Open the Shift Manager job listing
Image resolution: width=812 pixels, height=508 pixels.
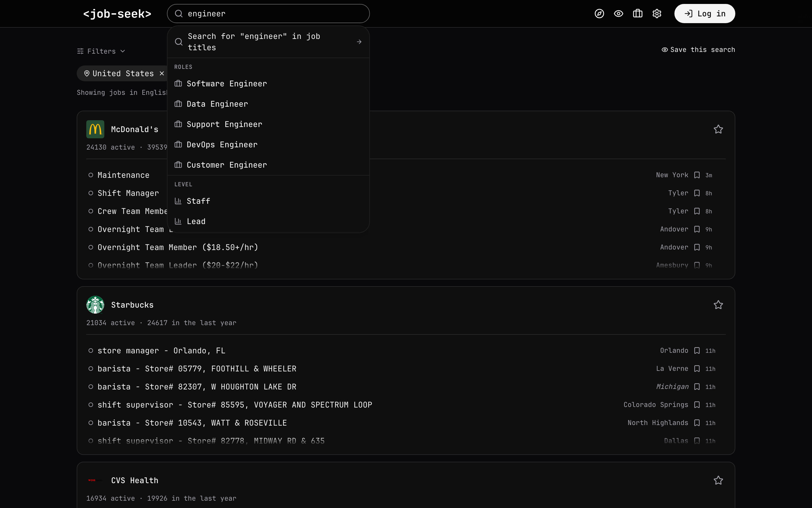click(128, 193)
